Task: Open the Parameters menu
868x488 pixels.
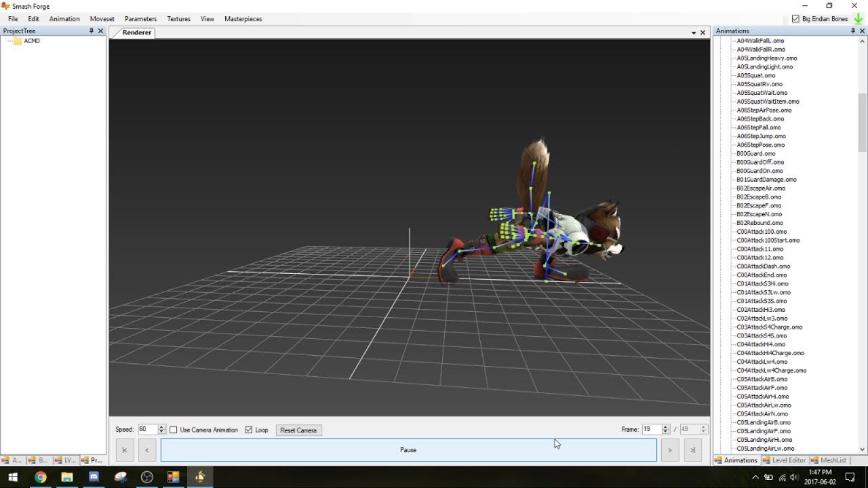Action: pos(140,19)
